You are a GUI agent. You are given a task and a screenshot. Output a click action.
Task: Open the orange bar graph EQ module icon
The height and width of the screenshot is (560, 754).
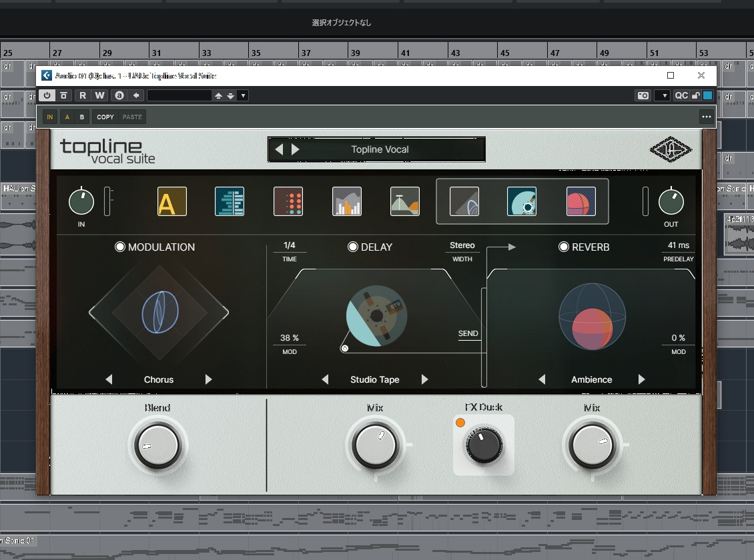point(347,201)
